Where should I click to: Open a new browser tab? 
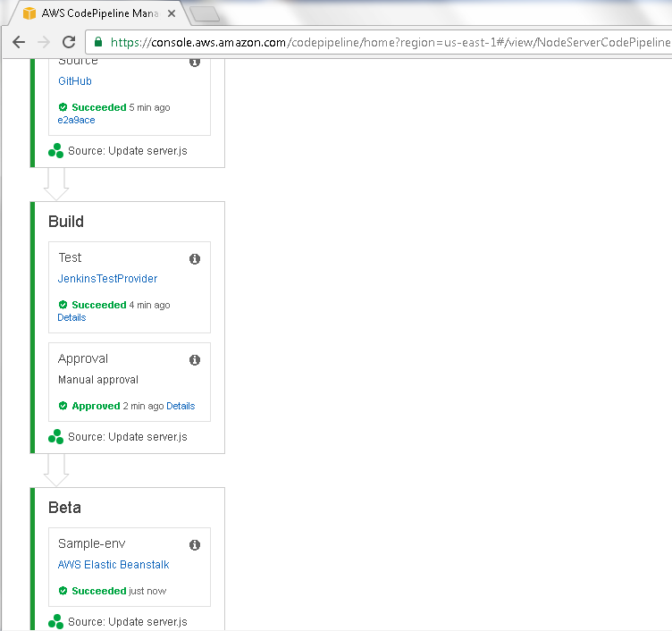click(x=205, y=14)
